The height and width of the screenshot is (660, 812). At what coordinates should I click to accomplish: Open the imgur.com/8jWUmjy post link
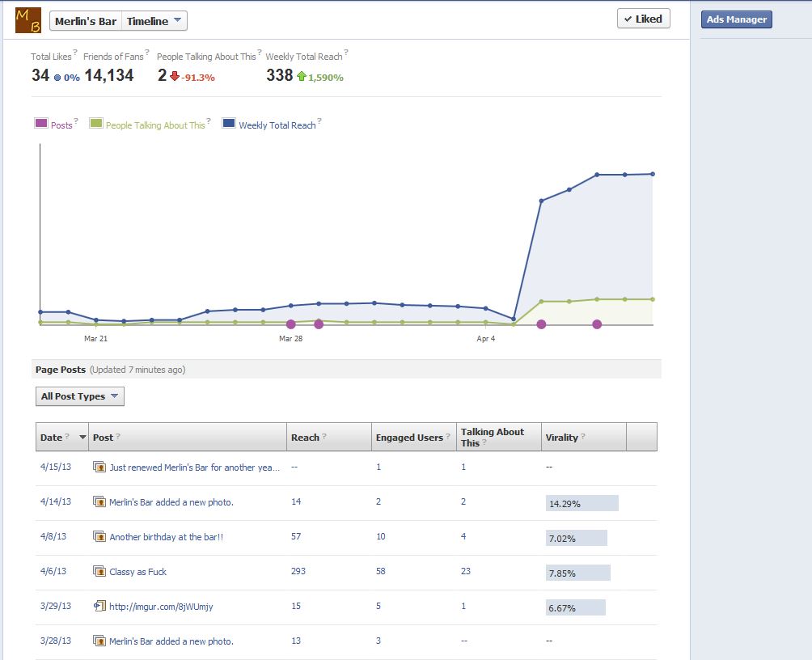161,606
